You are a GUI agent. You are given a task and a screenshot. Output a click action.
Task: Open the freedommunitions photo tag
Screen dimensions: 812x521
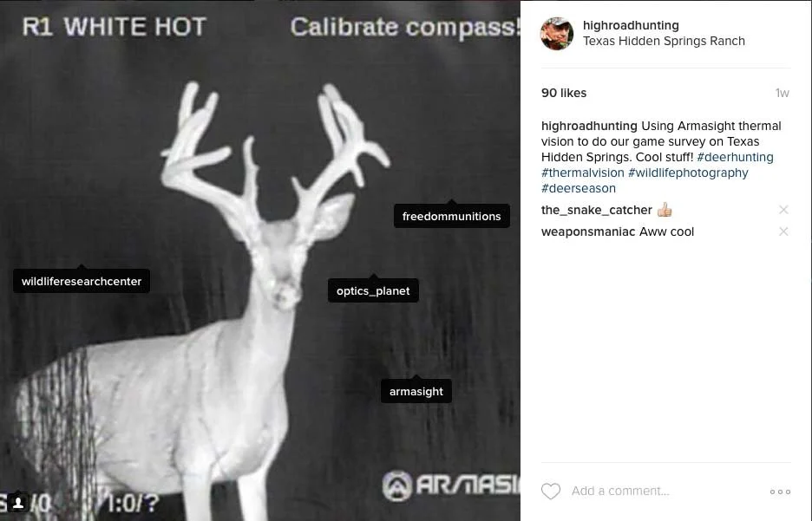pyautogui.click(x=452, y=216)
